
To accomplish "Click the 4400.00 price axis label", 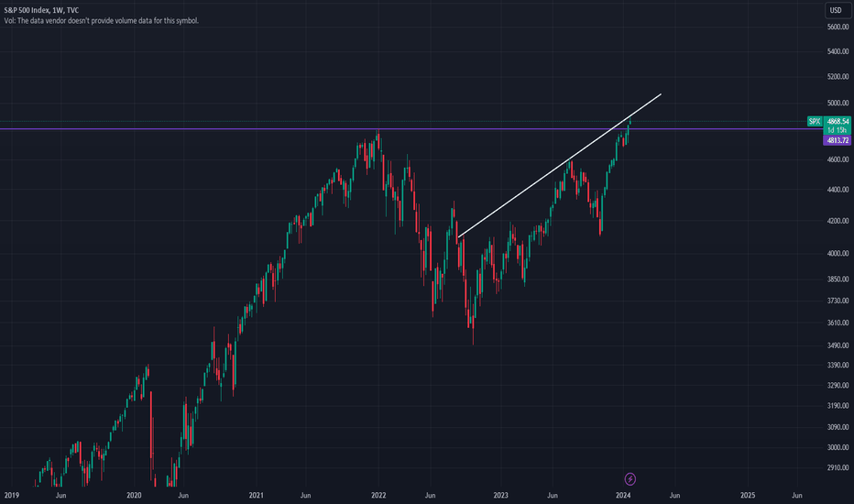I will (838, 190).
